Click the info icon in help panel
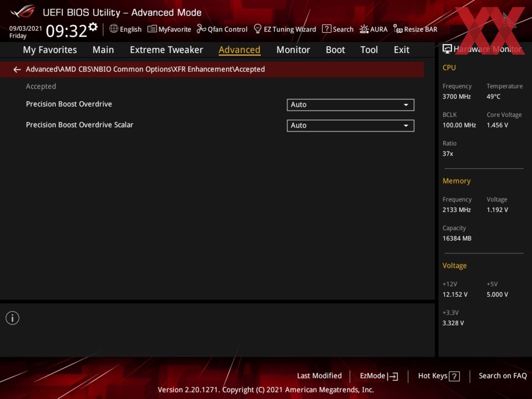 coord(13,318)
